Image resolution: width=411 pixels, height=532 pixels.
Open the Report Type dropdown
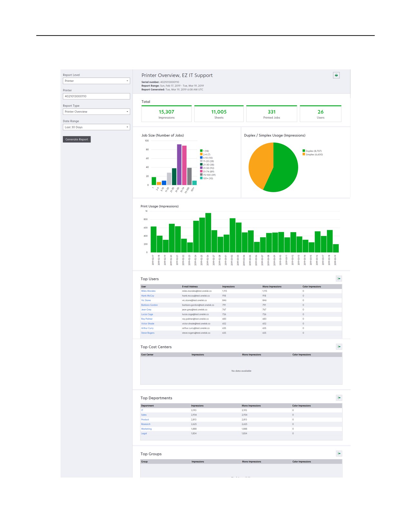96,112
